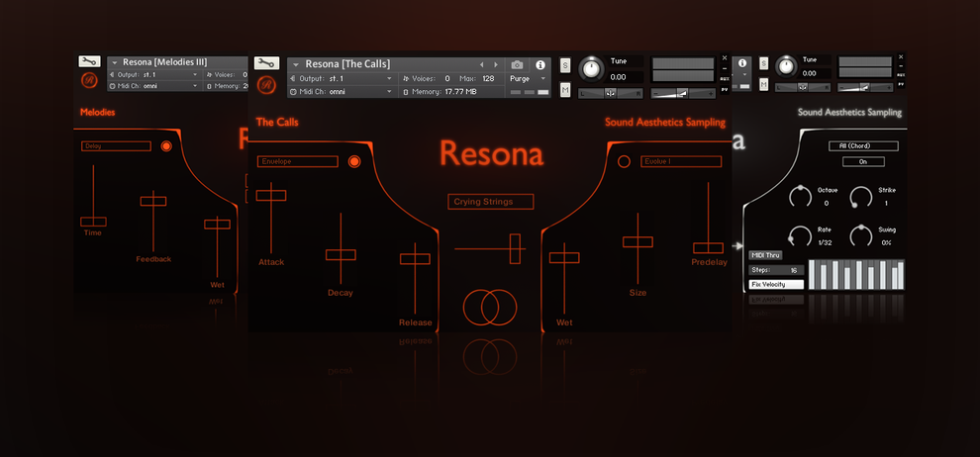Open wrench edit mode in The Calls instrument
This screenshot has height=457, width=980.
tap(267, 63)
